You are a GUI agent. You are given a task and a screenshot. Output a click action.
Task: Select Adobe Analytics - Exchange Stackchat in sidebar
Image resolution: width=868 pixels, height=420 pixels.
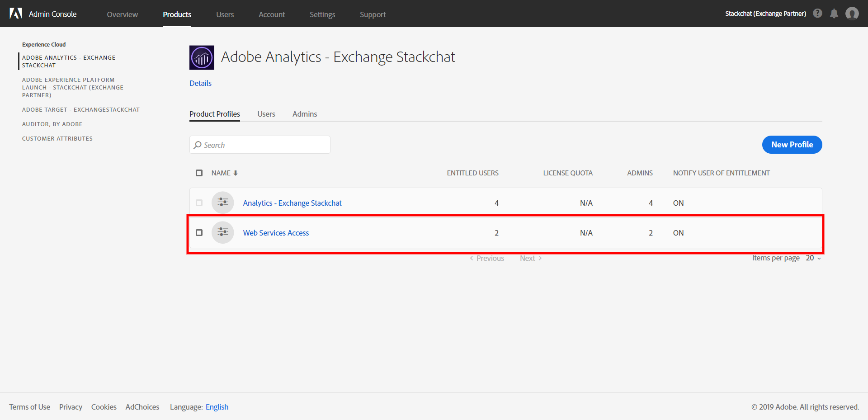click(x=69, y=61)
